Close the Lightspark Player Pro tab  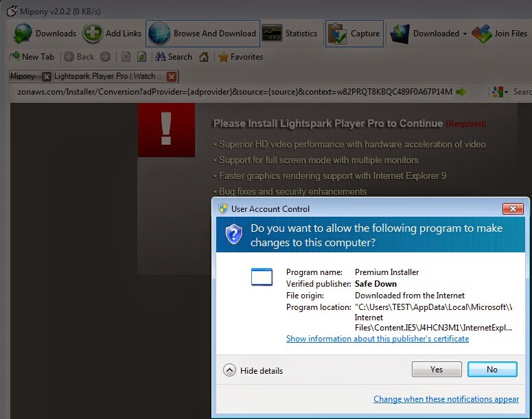point(172,77)
